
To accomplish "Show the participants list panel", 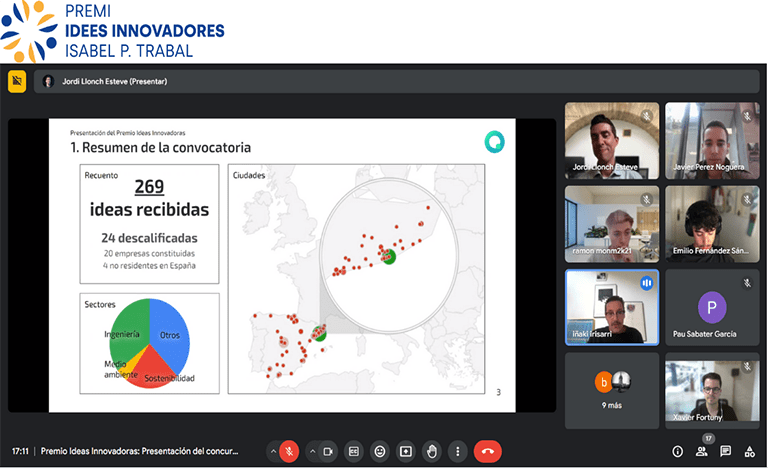I will (702, 451).
